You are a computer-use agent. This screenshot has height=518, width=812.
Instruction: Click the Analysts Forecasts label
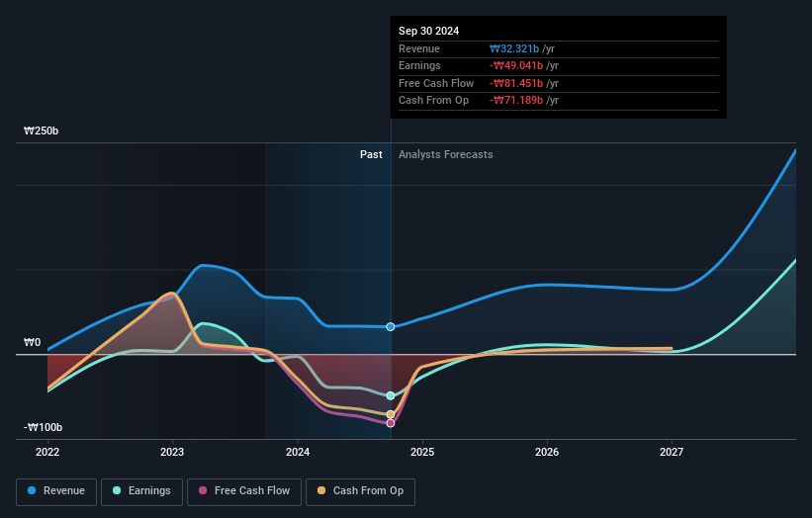pos(445,154)
